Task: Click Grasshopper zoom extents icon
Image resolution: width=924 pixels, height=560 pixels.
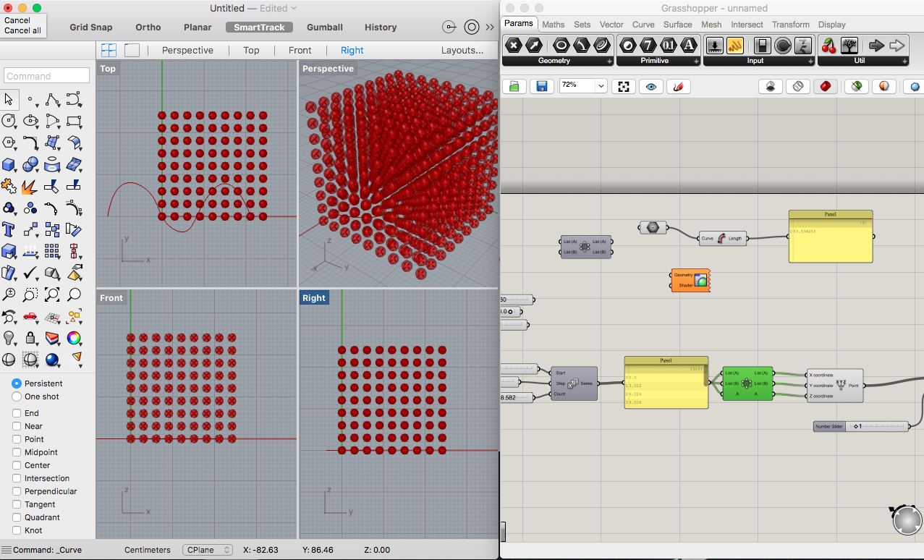Action: coord(623,86)
